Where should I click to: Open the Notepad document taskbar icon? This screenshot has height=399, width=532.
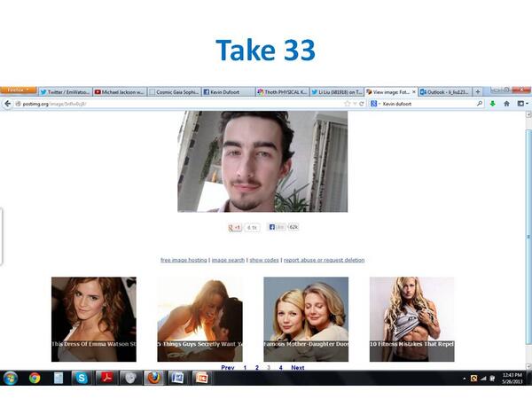(x=59, y=378)
